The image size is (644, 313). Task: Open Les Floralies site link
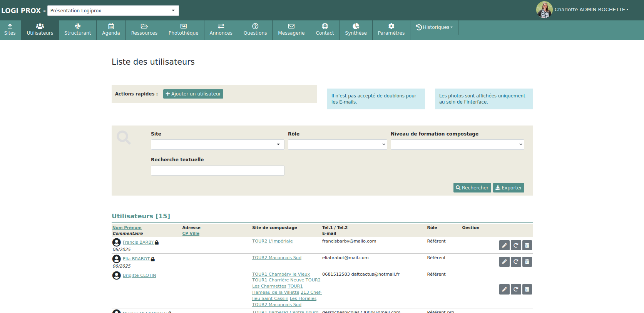[303, 299]
